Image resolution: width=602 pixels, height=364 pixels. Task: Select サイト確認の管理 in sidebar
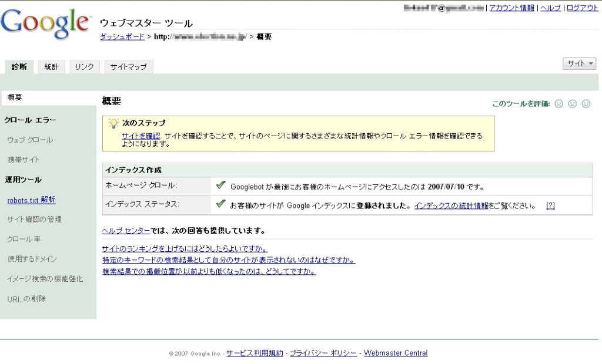(x=34, y=220)
